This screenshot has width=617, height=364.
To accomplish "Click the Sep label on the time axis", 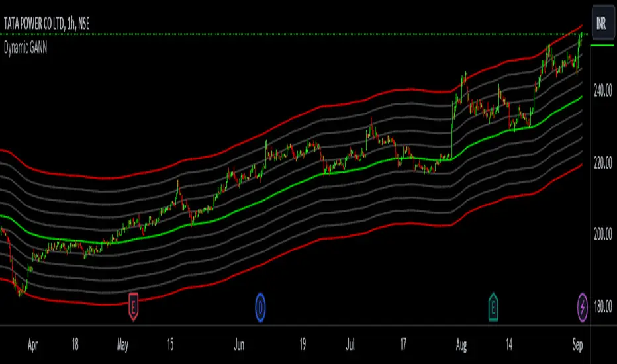I will [578, 345].
